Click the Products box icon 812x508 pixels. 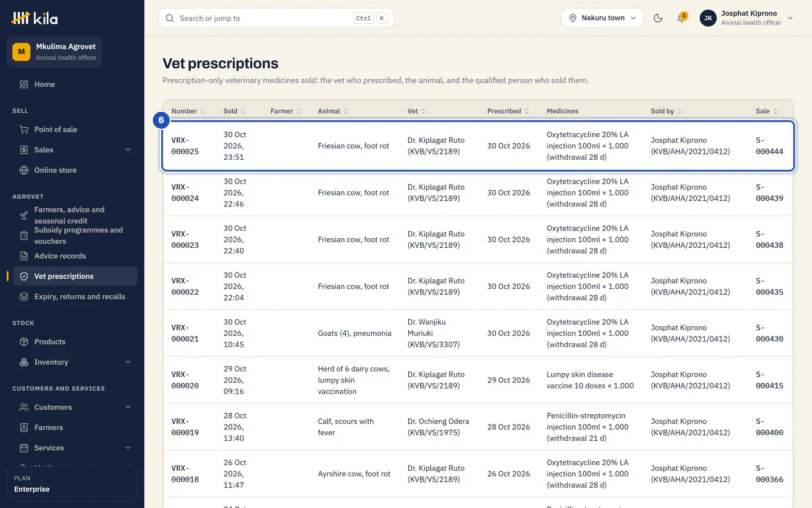coord(24,341)
